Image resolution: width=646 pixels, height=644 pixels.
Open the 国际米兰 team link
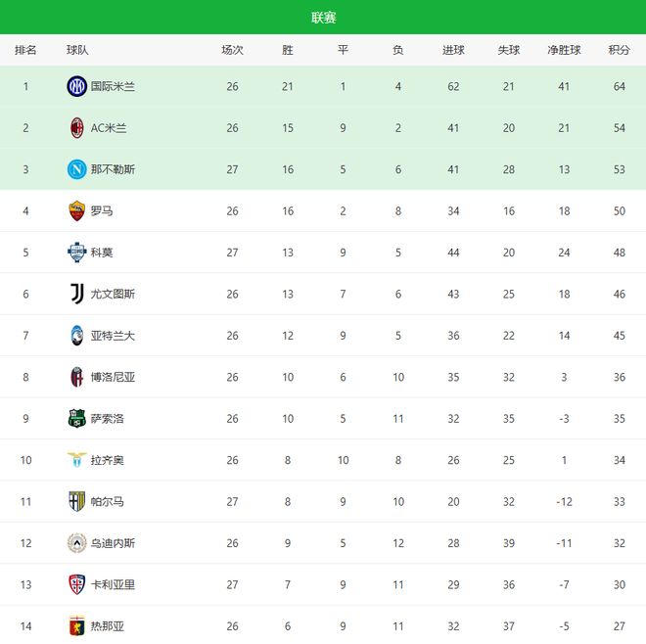point(113,86)
